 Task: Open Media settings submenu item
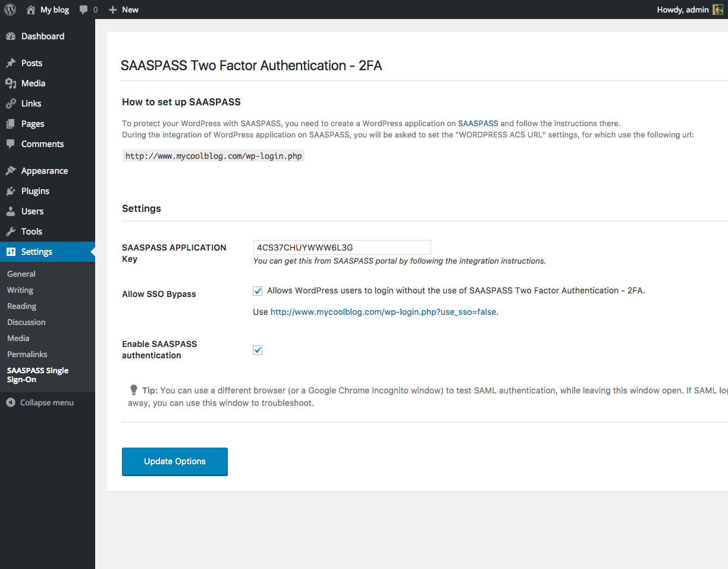click(x=18, y=338)
